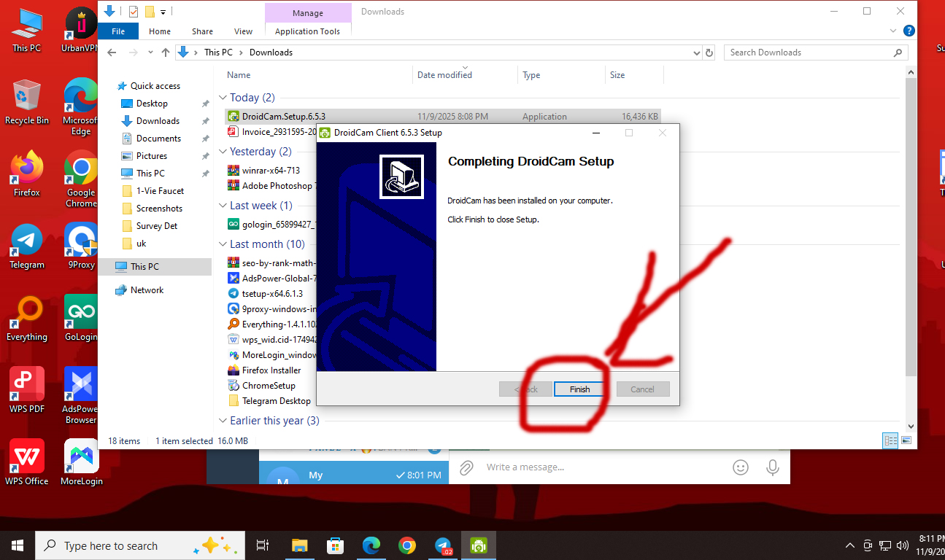Open Telegram from the taskbar
This screenshot has width=945, height=560.
click(443, 545)
